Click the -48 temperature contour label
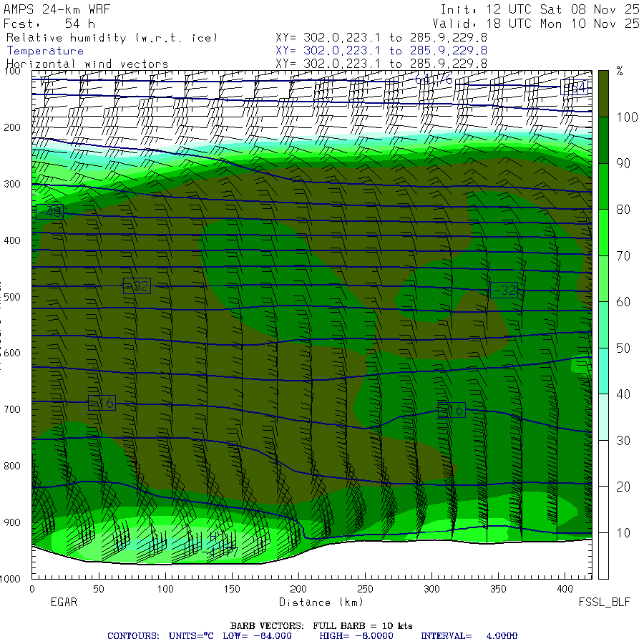This screenshot has width=644, height=644. tap(49, 211)
